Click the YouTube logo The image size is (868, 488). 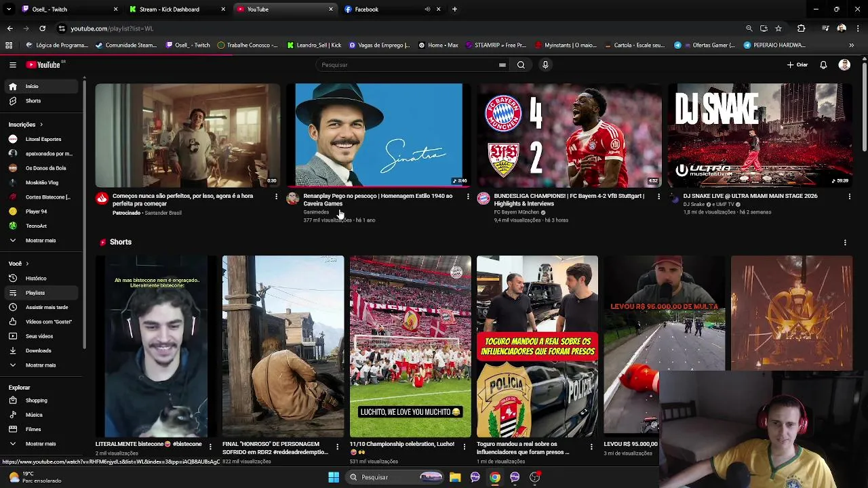tap(43, 65)
